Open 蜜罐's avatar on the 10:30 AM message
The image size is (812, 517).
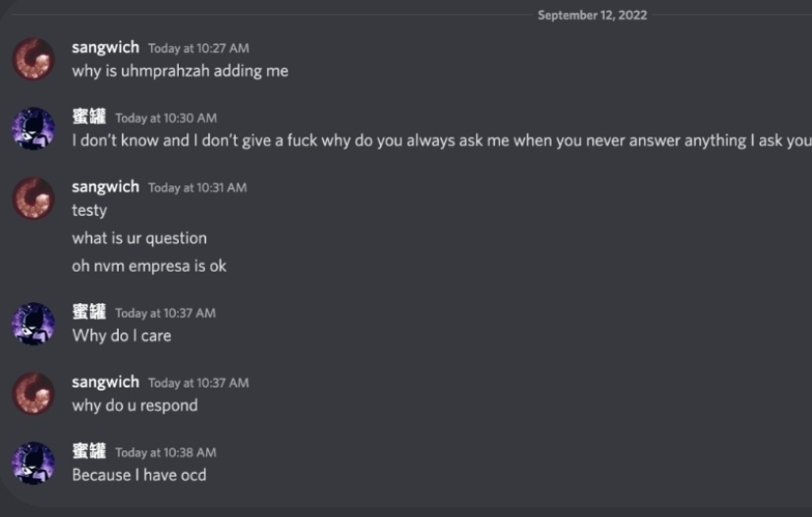32,129
